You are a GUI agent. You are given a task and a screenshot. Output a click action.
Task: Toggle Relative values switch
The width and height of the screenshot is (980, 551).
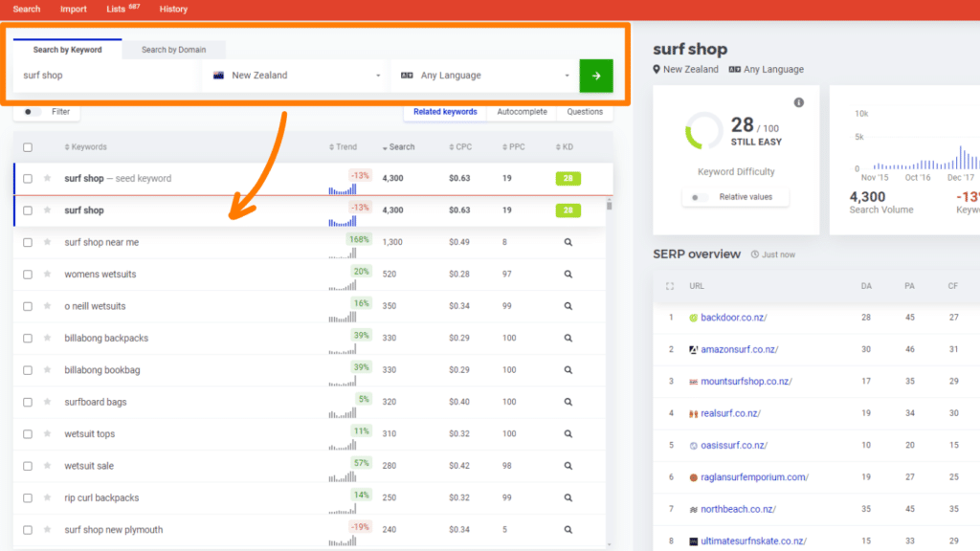pyautogui.click(x=699, y=197)
